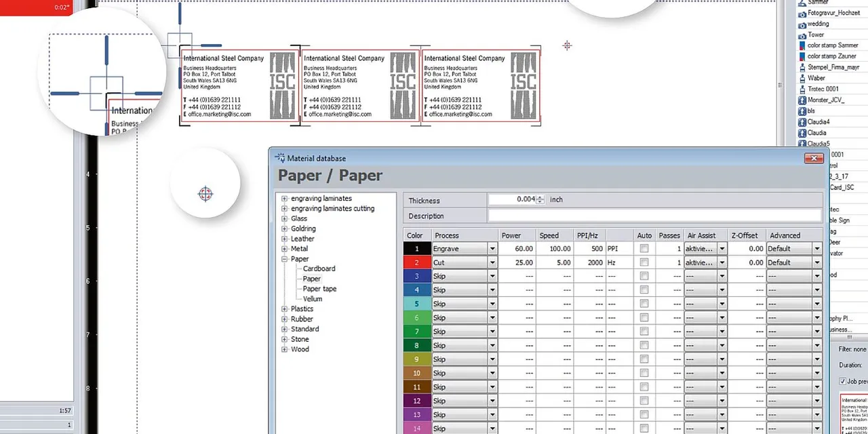
Task: Click the Monster_JCV_ job icon
Action: click(x=803, y=99)
